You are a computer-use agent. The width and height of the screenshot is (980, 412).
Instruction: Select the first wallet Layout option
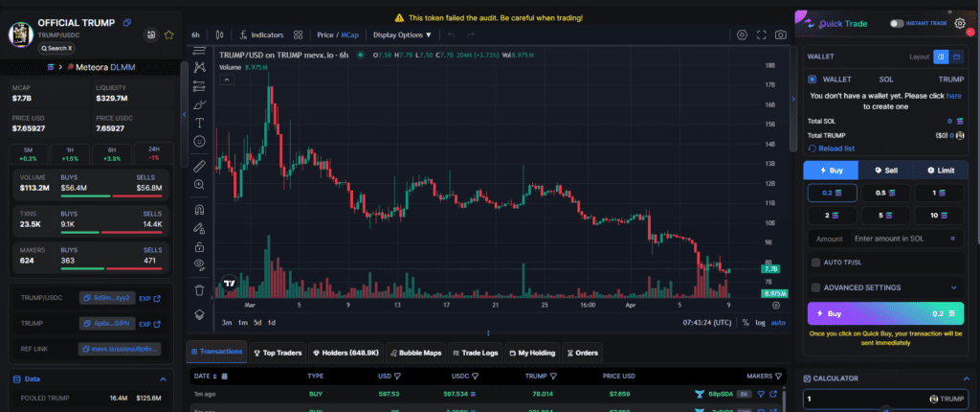tap(941, 57)
